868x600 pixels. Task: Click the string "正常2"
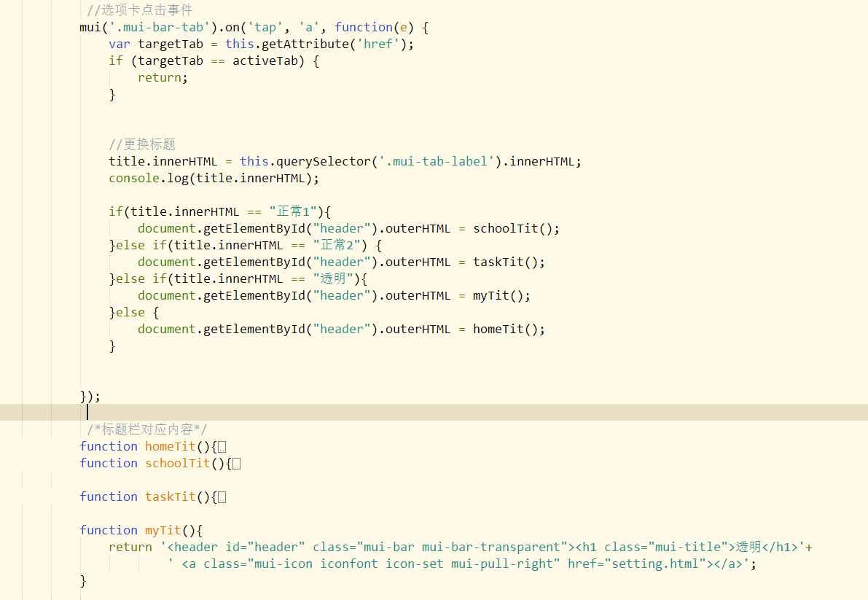coord(337,245)
